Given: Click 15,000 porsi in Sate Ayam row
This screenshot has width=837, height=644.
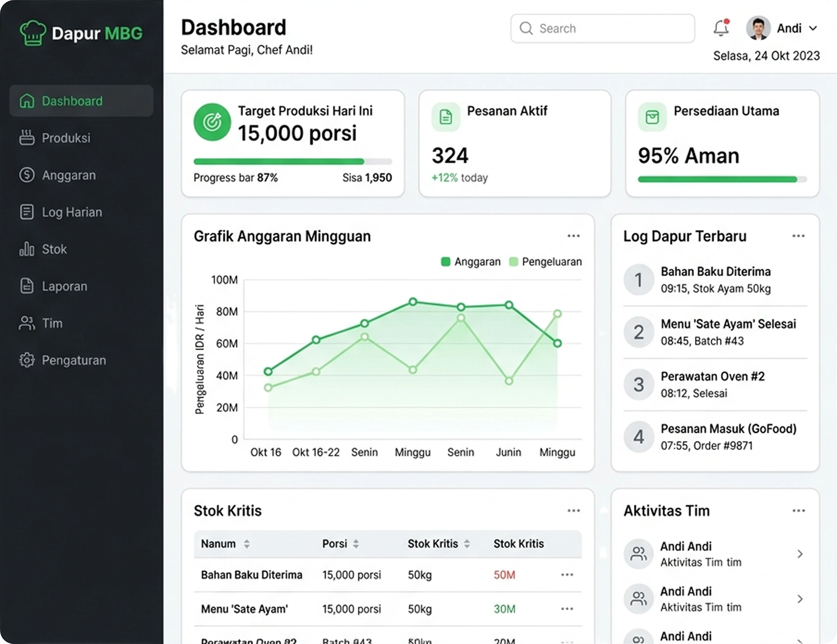Looking at the screenshot, I should coord(352,609).
